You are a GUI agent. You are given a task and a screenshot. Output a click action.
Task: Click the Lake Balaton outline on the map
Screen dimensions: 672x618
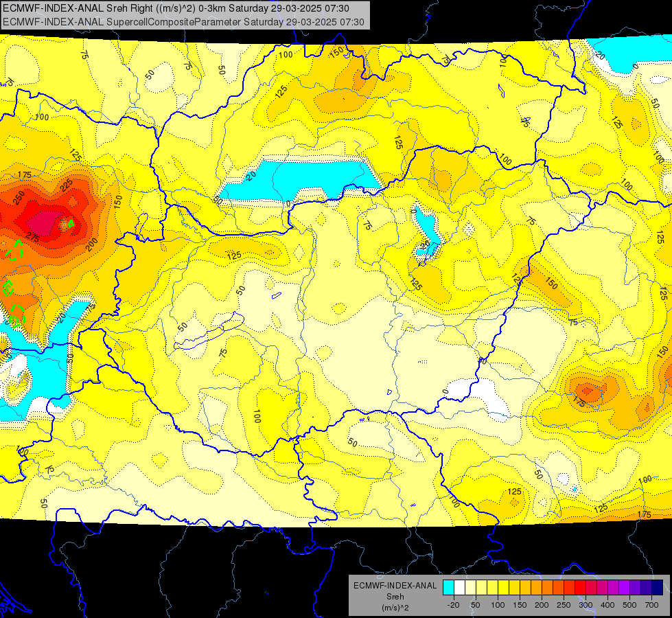pos(209,331)
